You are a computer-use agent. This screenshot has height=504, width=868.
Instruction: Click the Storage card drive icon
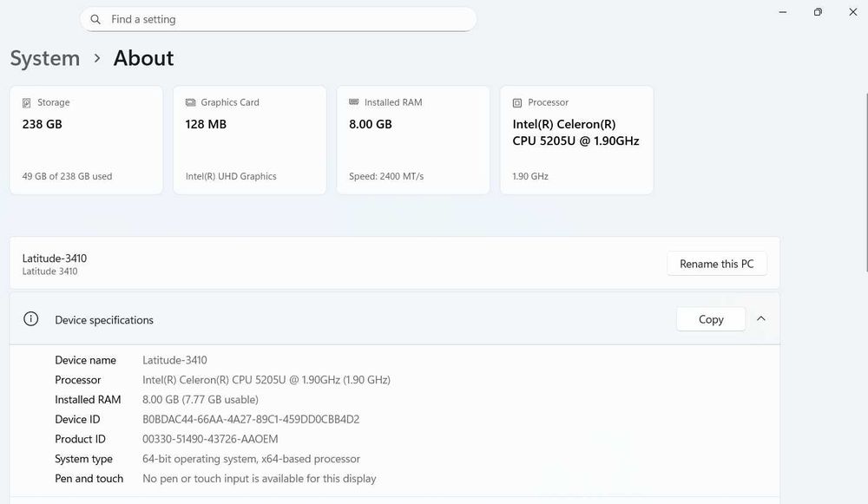coord(27,102)
